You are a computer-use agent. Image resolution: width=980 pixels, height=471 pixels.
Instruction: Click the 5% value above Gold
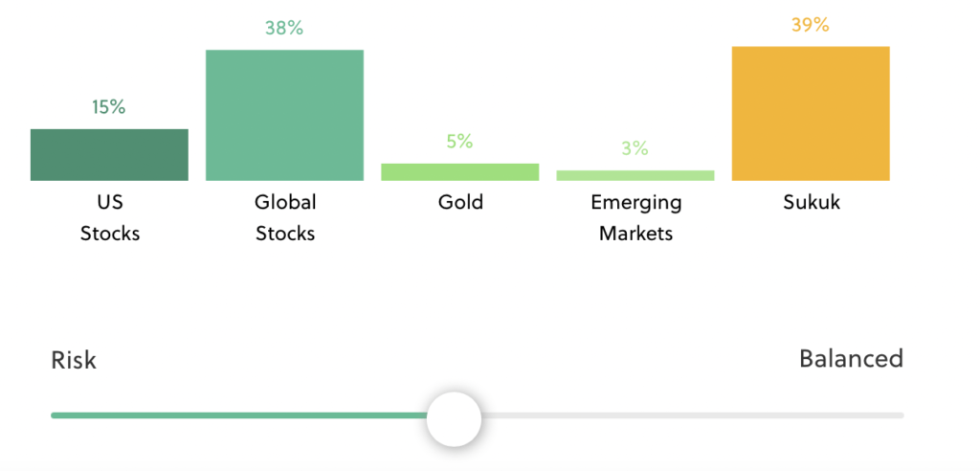tap(459, 142)
